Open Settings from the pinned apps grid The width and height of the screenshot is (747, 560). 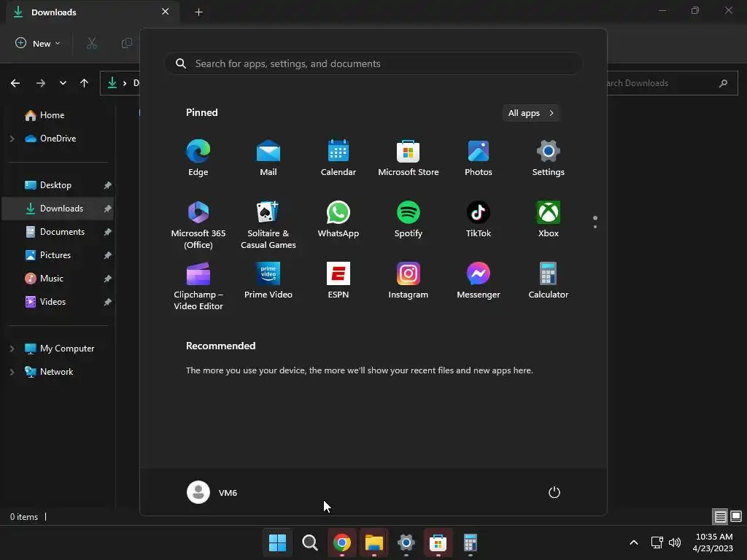tap(549, 158)
